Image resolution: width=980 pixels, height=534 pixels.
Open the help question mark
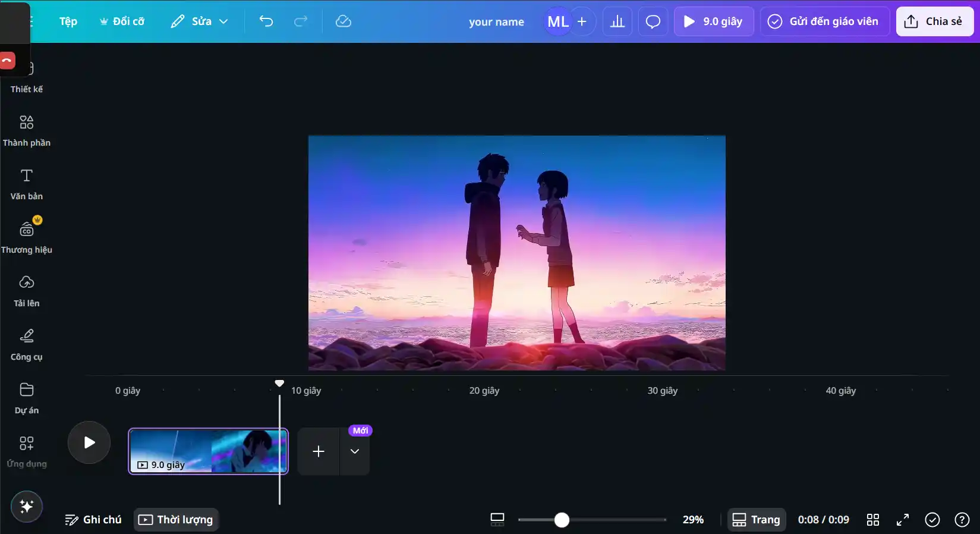962,520
